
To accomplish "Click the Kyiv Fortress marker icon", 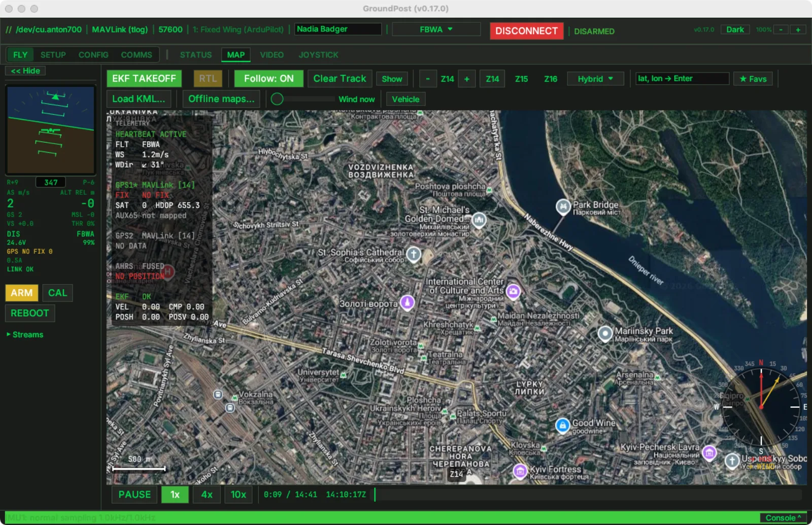I will (520, 471).
